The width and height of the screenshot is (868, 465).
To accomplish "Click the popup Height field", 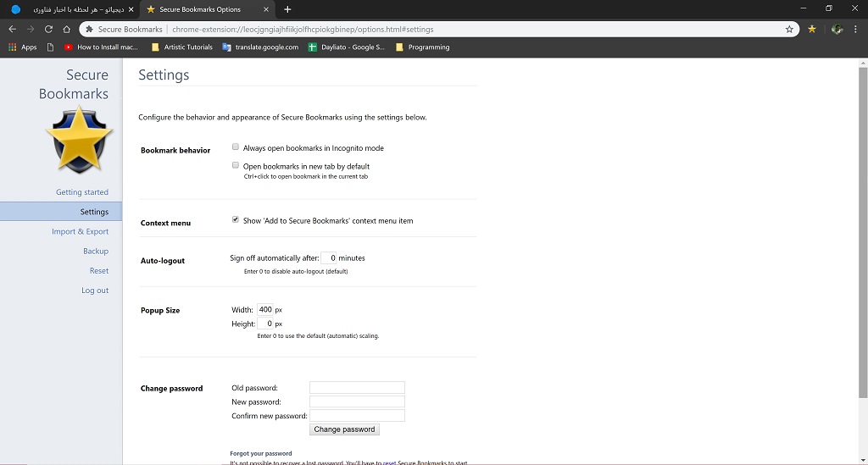I will pyautogui.click(x=265, y=324).
